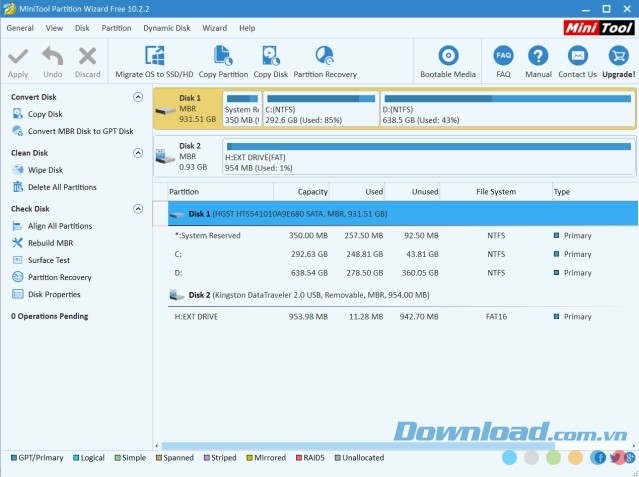Sort by Type column header
This screenshot has height=477, width=639.
[x=595, y=192]
